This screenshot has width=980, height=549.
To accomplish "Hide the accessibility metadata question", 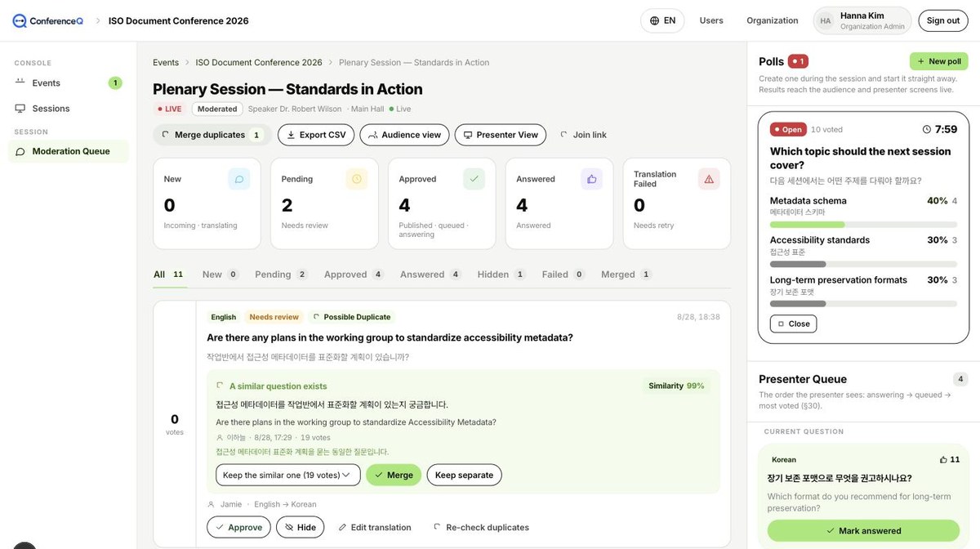I will click(300, 527).
